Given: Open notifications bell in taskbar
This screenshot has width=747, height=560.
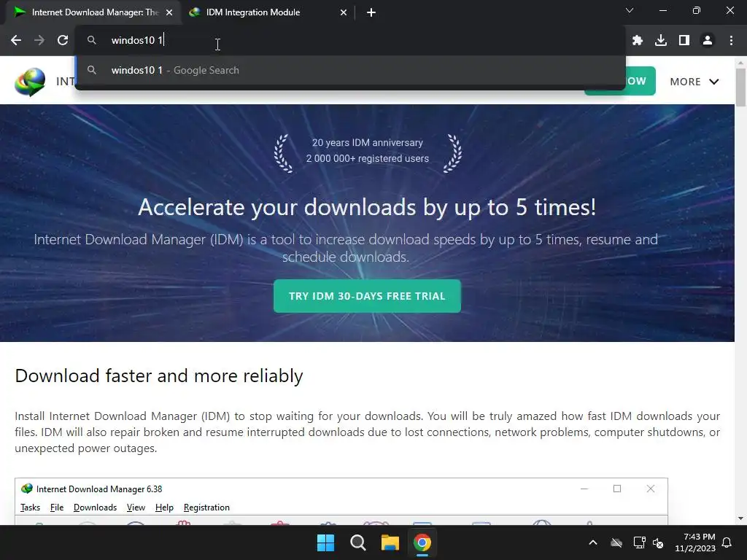Looking at the screenshot, I should 727,542.
